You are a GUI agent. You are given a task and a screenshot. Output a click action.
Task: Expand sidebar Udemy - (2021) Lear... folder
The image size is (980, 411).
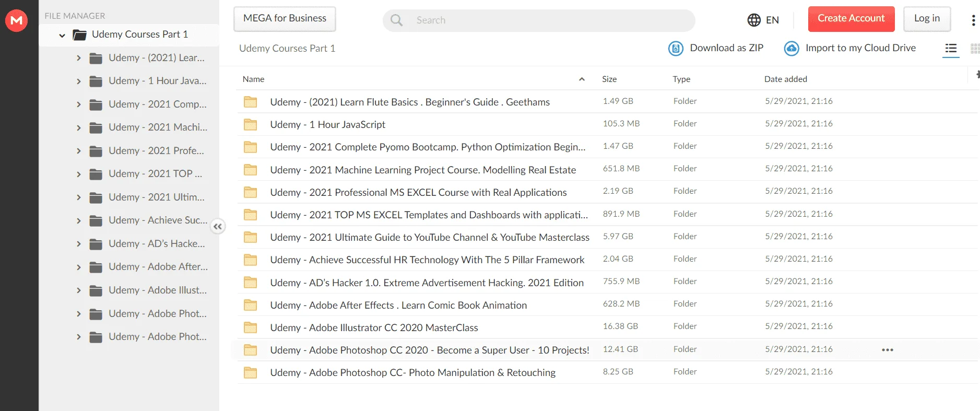pyautogui.click(x=79, y=58)
